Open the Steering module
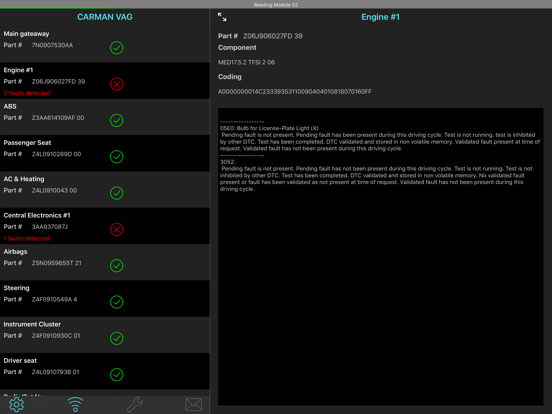This screenshot has height=414, width=552. [105, 298]
